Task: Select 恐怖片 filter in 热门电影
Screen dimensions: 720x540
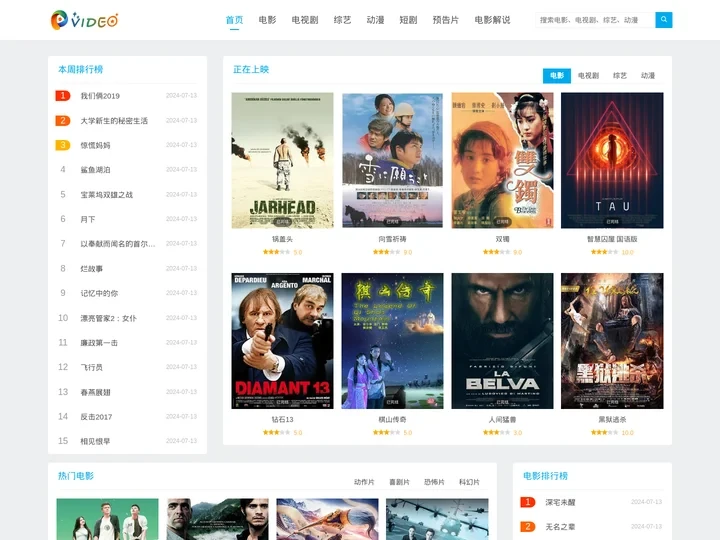Action: coord(434,482)
